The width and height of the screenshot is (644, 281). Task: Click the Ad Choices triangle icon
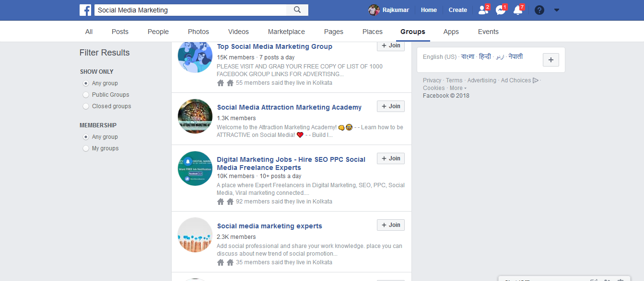pos(536,80)
